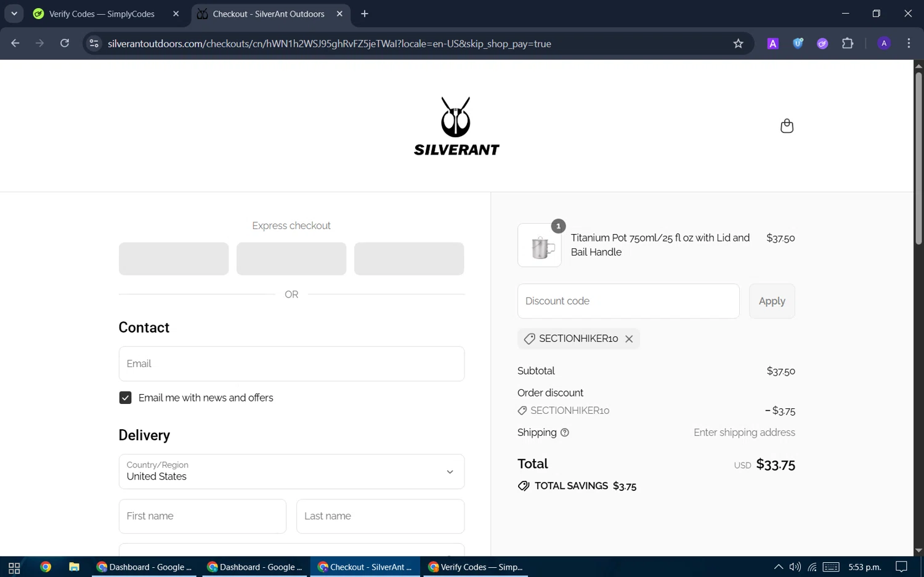Open the network Wi-Fi tray icon
This screenshot has width=924, height=577.
click(x=813, y=567)
